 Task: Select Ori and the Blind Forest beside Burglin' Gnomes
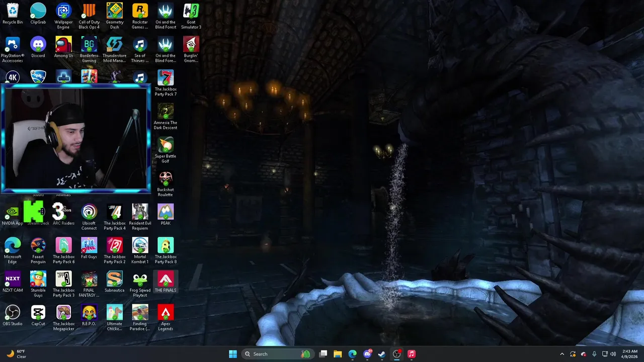point(166,50)
